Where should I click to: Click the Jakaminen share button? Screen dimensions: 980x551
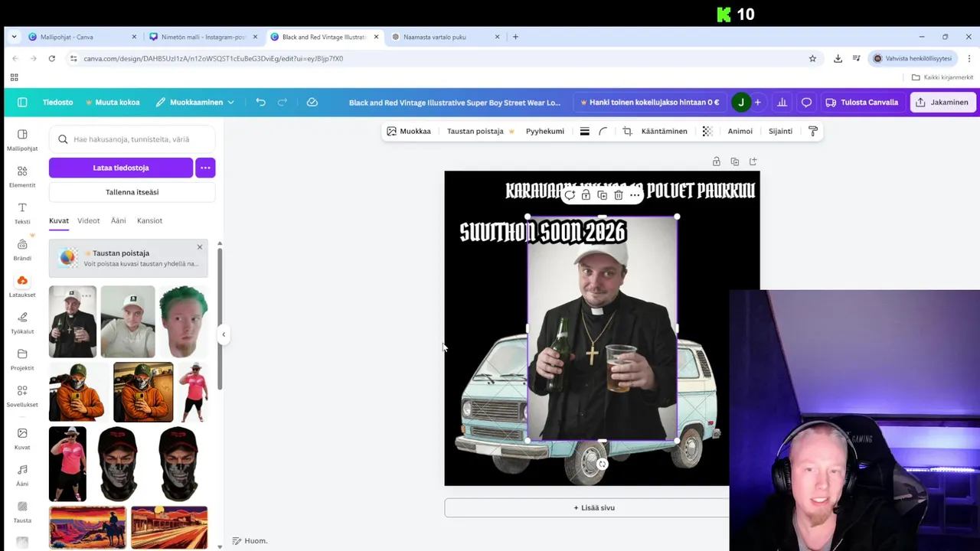[942, 102]
